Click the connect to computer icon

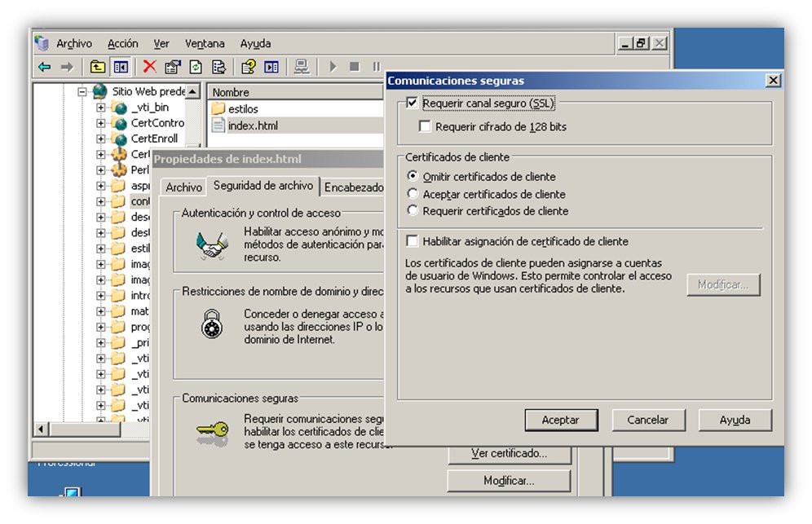click(x=302, y=67)
